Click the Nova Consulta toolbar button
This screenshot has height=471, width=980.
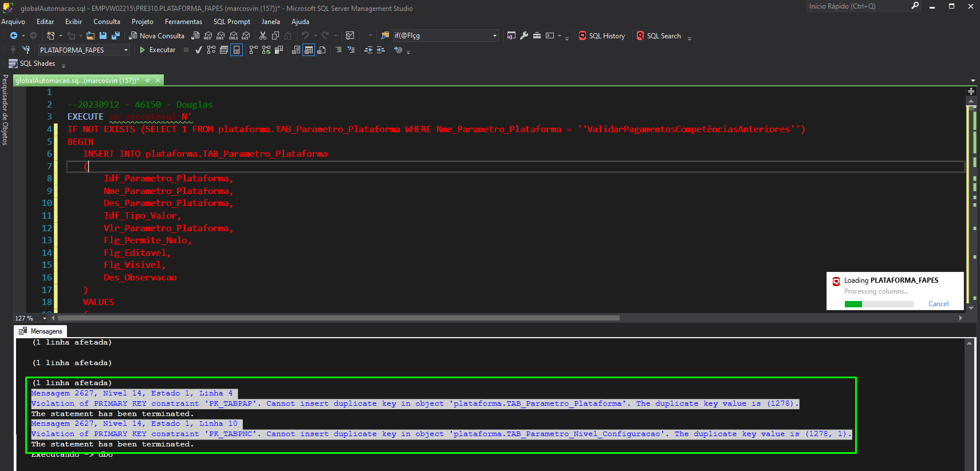click(x=156, y=35)
